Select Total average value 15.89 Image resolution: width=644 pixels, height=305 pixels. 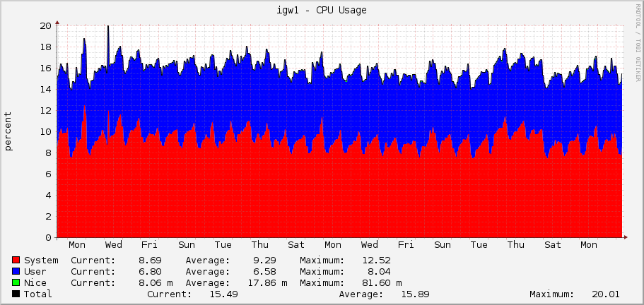click(415, 294)
